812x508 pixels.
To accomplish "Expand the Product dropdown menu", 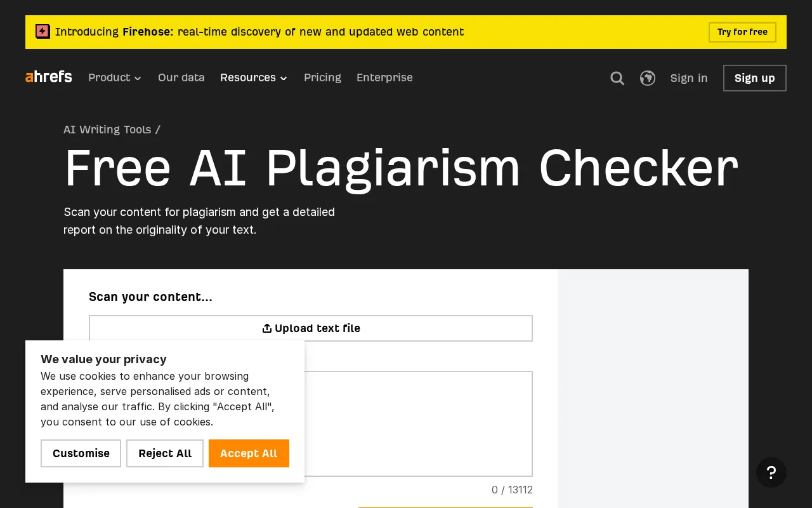I will click(115, 77).
